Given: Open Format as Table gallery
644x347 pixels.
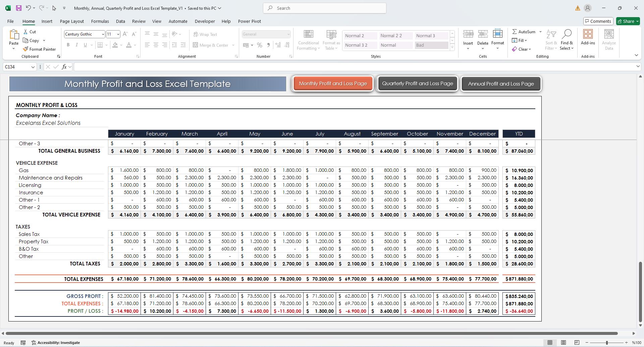Looking at the screenshot, I should coord(331,40).
